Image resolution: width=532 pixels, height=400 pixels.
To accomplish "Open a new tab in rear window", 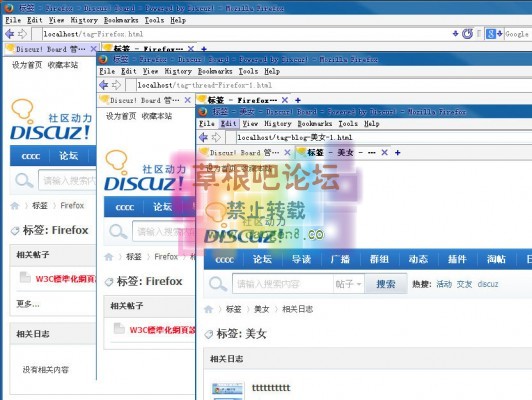I will pyautogui.click(x=204, y=49).
